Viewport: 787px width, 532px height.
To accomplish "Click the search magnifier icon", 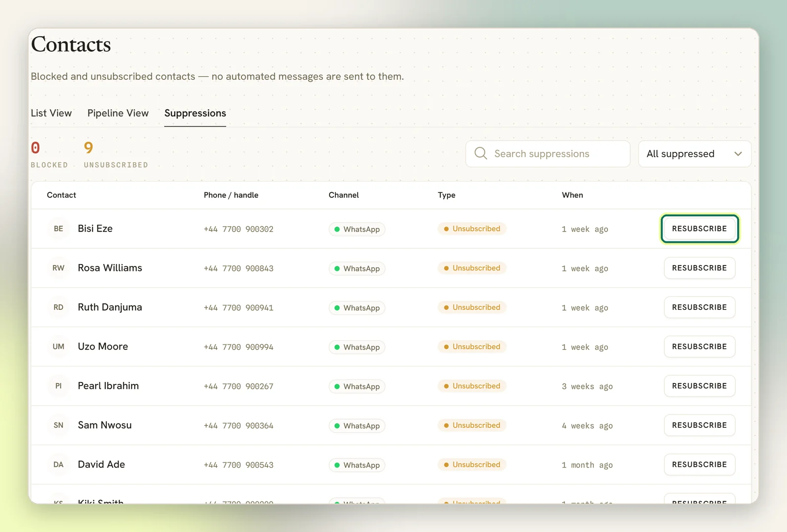I will (481, 153).
